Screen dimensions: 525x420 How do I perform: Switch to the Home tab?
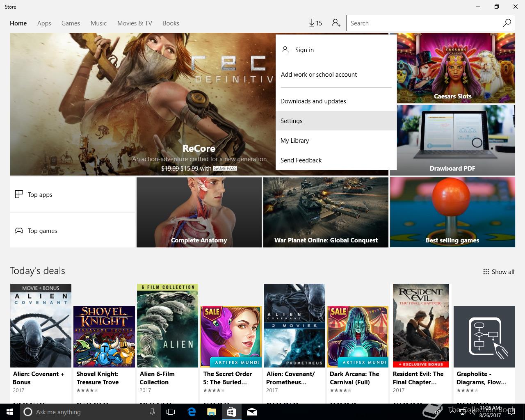[18, 23]
